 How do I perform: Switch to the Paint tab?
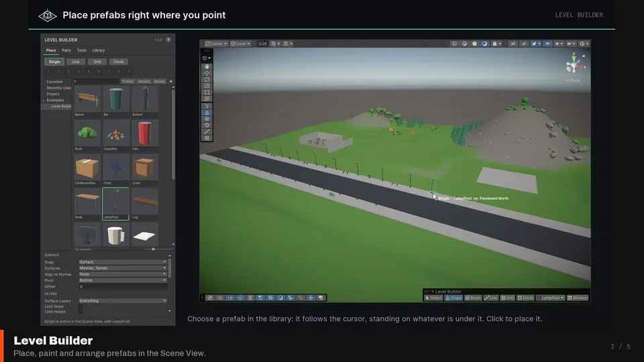[66, 50]
